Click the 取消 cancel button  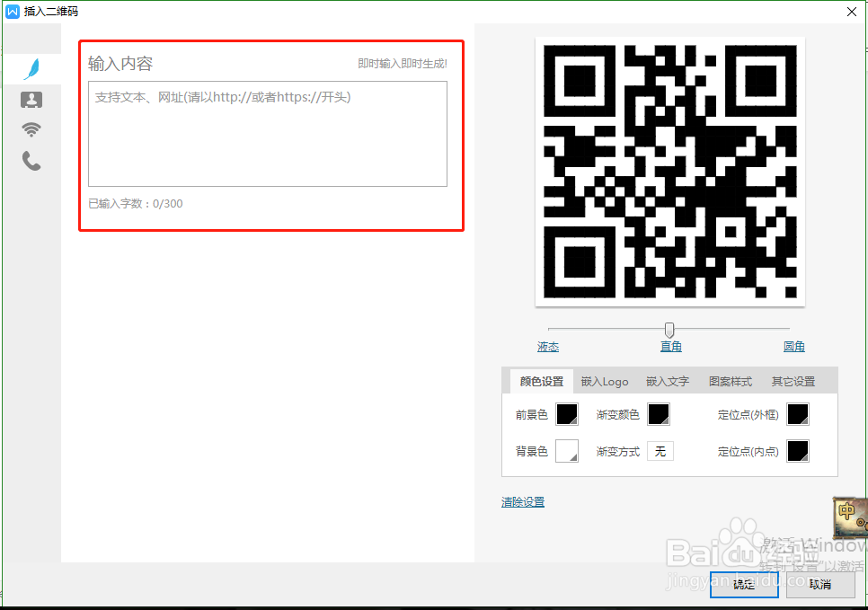click(820, 585)
